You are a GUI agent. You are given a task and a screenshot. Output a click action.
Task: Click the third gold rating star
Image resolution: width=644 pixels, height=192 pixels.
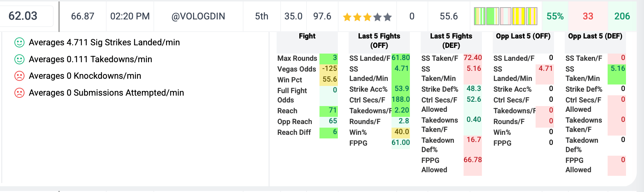[367, 17]
